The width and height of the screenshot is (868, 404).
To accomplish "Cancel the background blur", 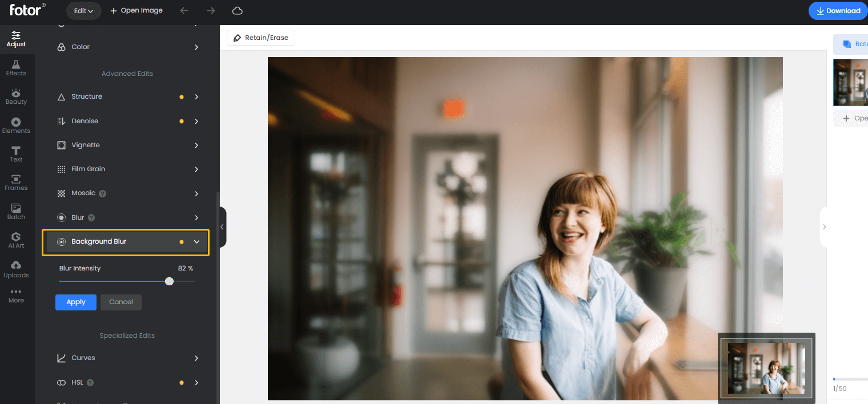I will [121, 302].
